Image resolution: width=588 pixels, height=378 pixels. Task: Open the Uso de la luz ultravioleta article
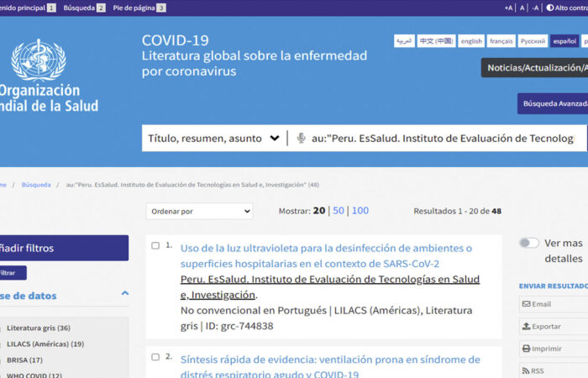(x=326, y=255)
